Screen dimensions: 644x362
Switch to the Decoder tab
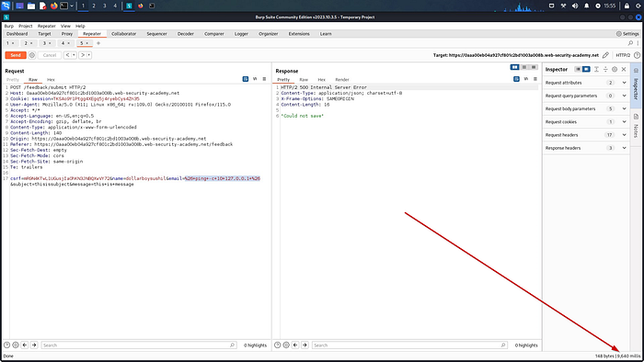185,34
